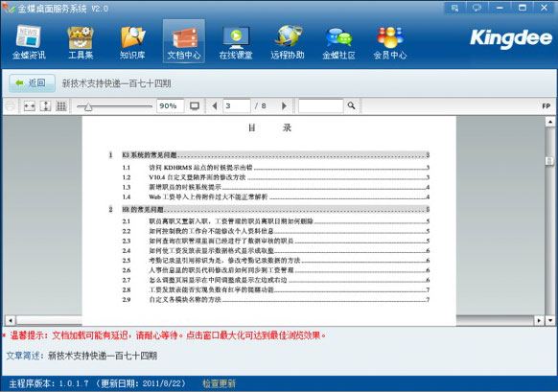
Task: Click the 检查更新 check update link
Action: pyautogui.click(x=219, y=383)
